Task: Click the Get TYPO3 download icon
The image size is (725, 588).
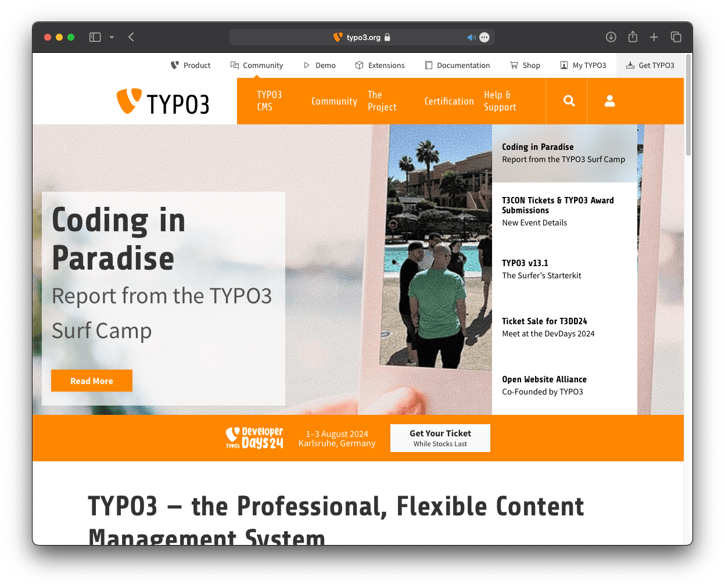Action: [x=630, y=65]
